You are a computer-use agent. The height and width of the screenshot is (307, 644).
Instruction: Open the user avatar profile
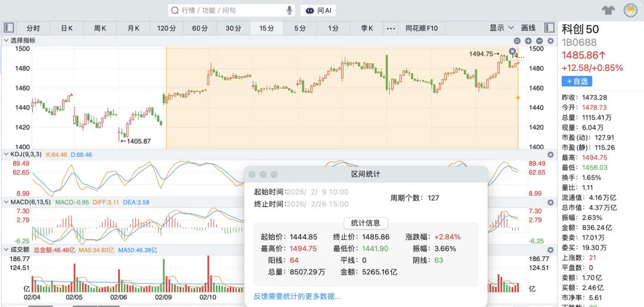click(x=630, y=10)
